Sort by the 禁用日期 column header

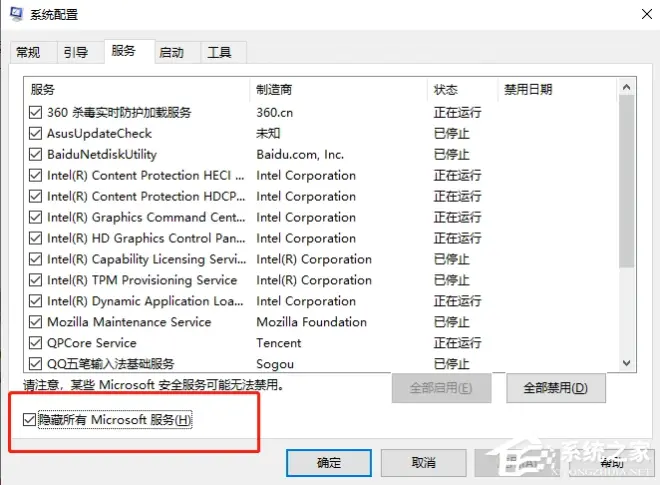[x=557, y=89]
